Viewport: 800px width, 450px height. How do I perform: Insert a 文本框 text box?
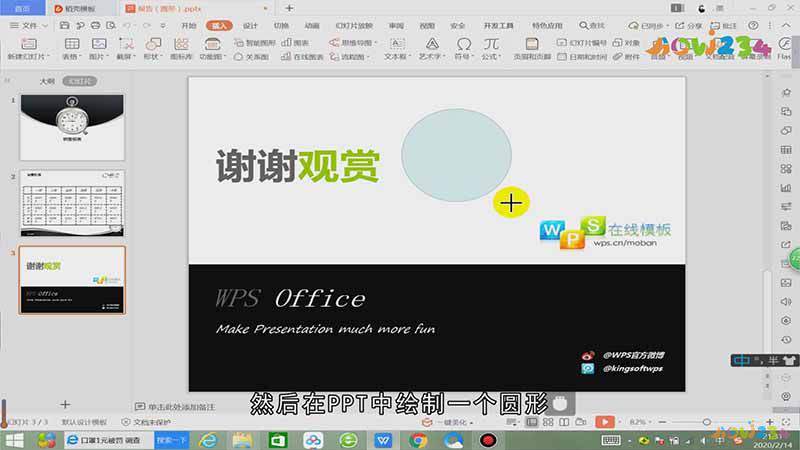click(397, 49)
